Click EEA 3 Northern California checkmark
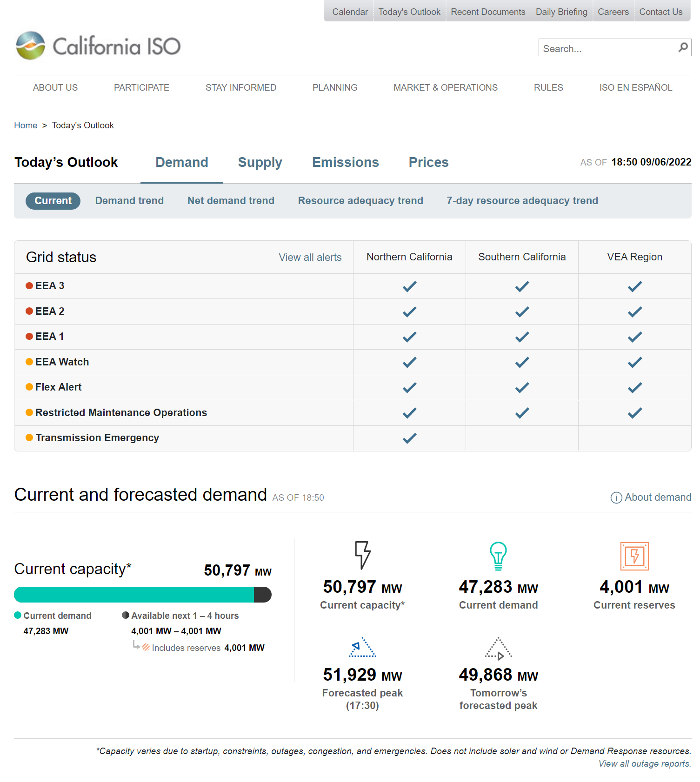 point(409,286)
